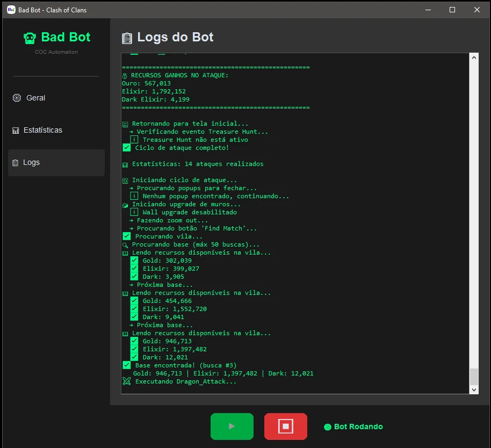Image resolution: width=491 pixels, height=448 pixels.
Task: Click the vertical scrollbar thumb in the logs
Action: [x=474, y=376]
